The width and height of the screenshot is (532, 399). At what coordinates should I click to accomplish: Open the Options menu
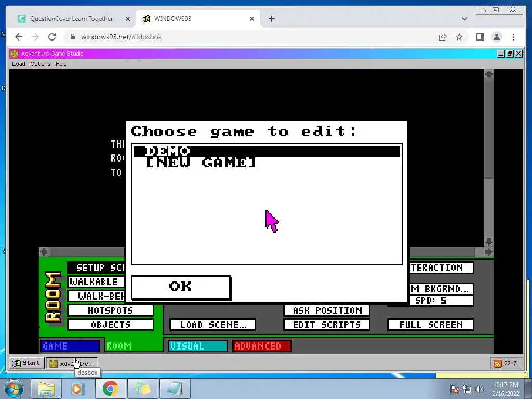pos(41,64)
